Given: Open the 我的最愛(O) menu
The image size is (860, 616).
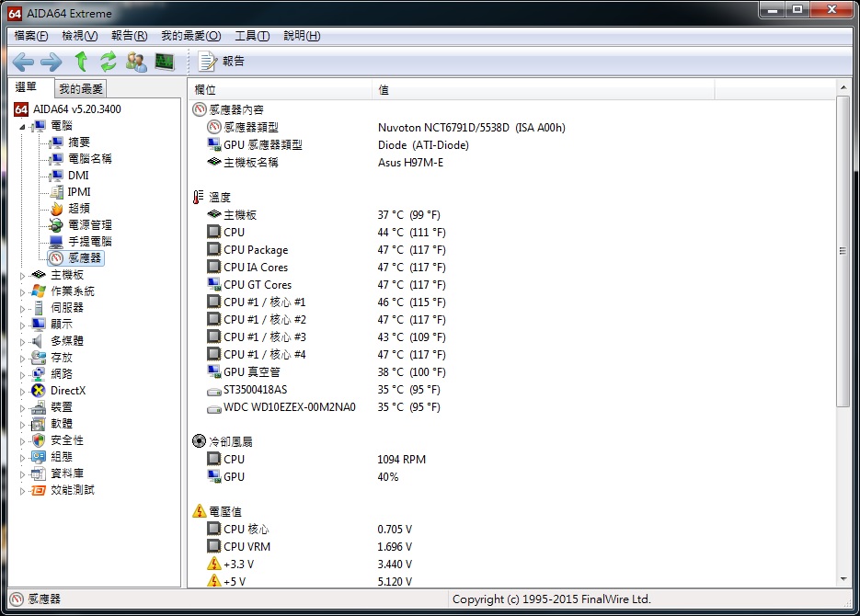Looking at the screenshot, I should click(191, 36).
